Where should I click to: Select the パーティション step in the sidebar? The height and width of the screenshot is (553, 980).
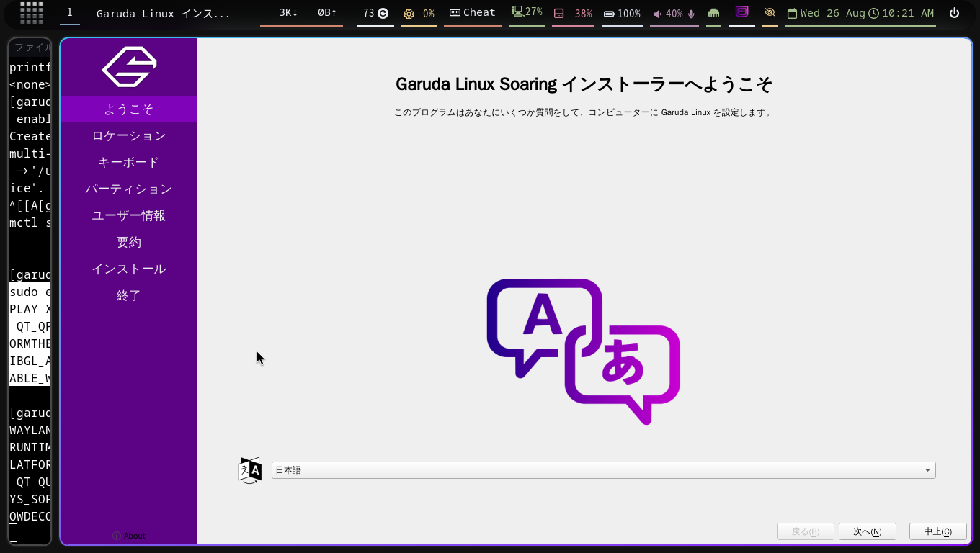[x=129, y=189]
